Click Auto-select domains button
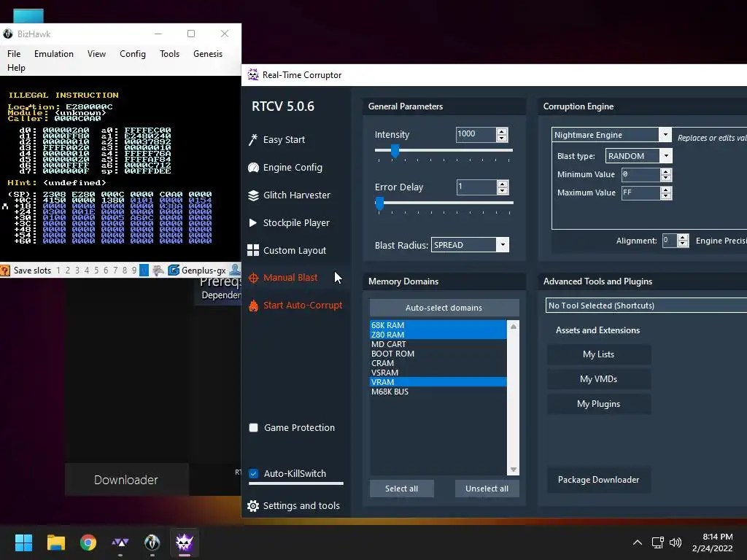Image resolution: width=747 pixels, height=560 pixels. tap(444, 308)
